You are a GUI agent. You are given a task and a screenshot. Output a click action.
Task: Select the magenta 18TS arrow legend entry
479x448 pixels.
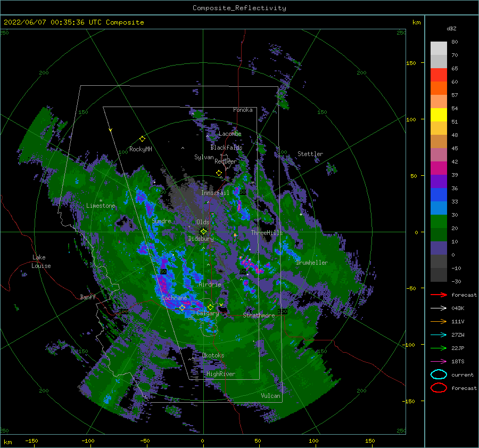(439, 362)
